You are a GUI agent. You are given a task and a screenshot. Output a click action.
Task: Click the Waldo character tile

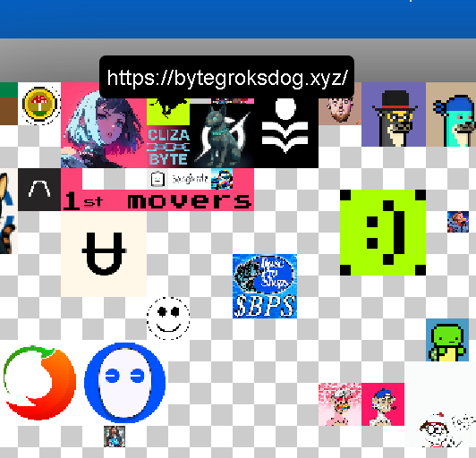440,404
